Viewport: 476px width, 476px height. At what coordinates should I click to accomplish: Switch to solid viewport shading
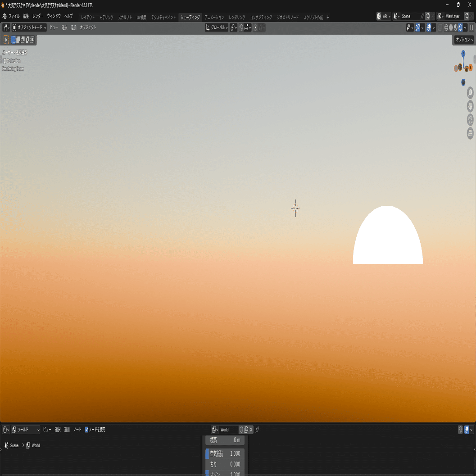click(x=451, y=27)
